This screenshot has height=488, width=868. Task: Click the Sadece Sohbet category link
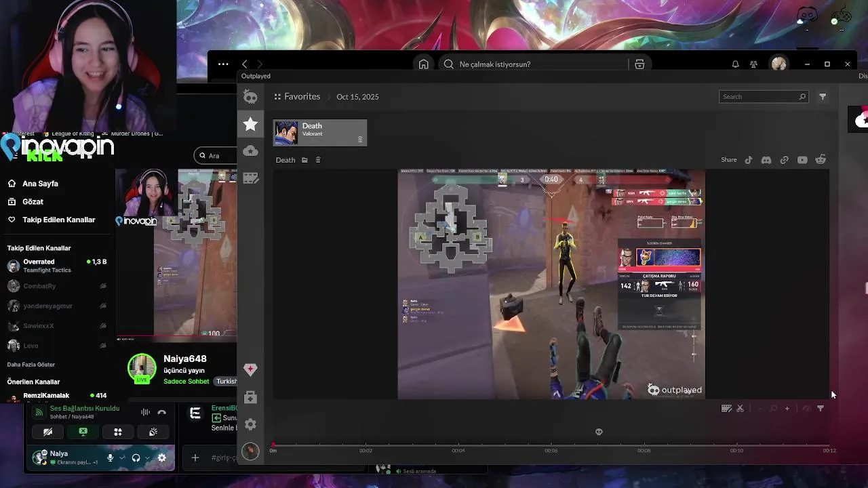(186, 382)
